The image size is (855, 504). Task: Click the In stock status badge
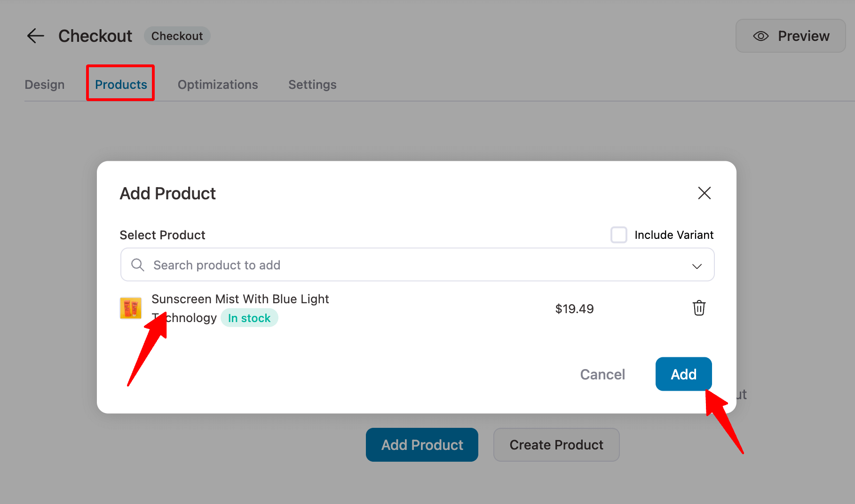[249, 318]
